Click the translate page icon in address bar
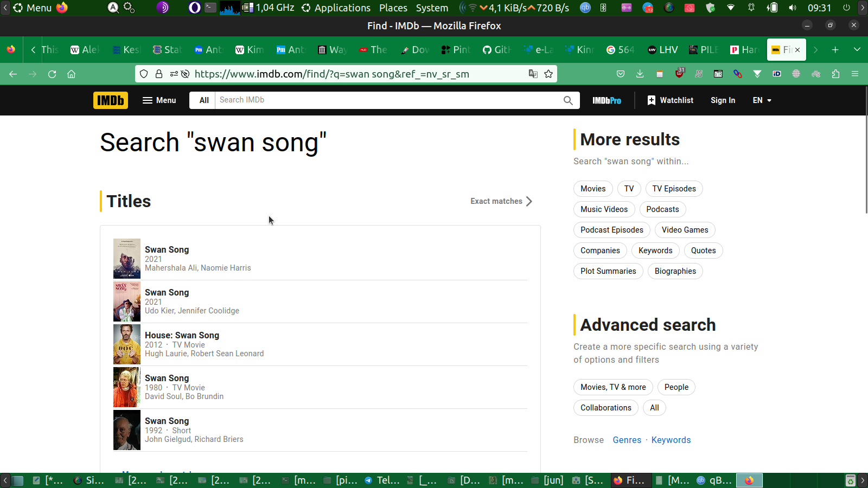Image resolution: width=868 pixels, height=488 pixels. tap(533, 74)
